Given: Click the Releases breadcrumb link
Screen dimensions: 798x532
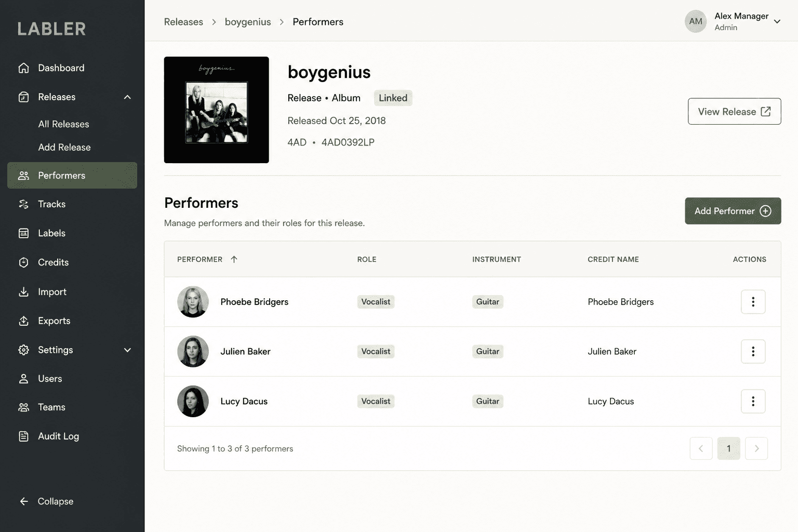Looking at the screenshot, I should click(x=183, y=22).
